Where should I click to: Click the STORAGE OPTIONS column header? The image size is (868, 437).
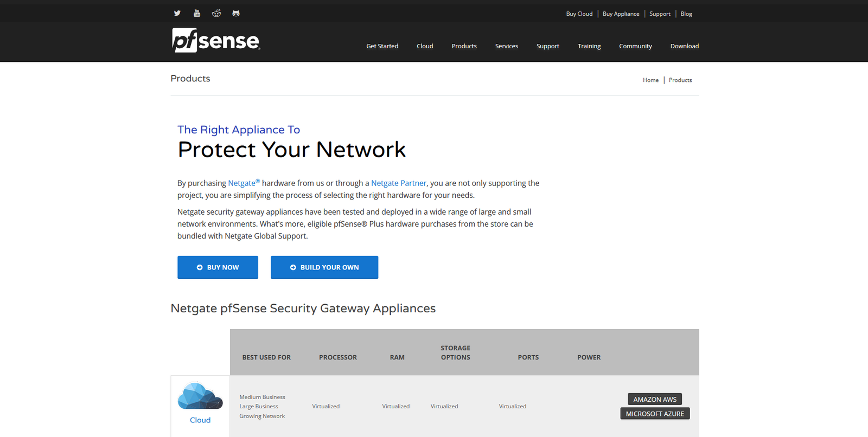click(456, 352)
